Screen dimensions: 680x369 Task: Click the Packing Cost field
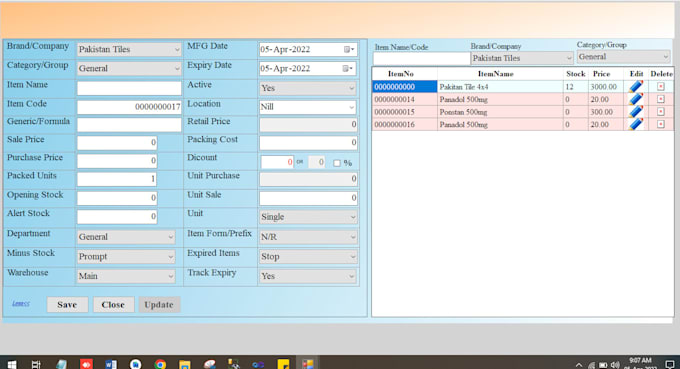click(308, 143)
